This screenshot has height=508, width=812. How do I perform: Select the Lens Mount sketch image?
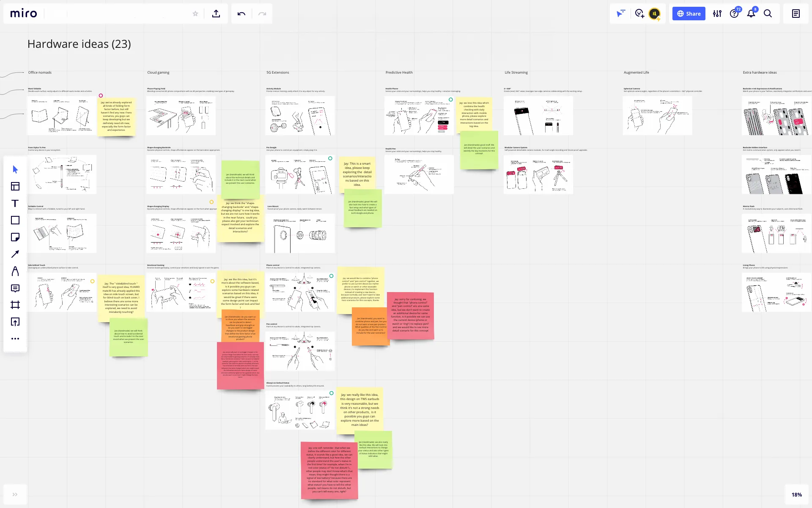(300, 233)
